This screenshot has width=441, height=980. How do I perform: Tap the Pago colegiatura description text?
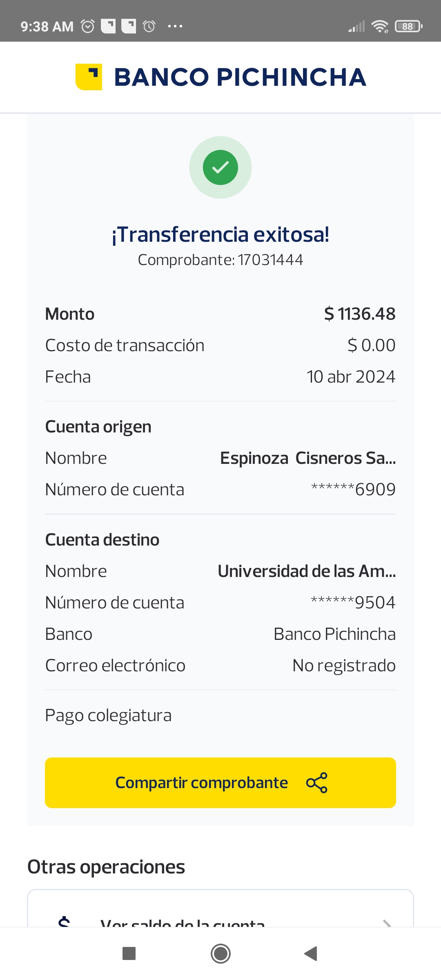pyautogui.click(x=109, y=715)
